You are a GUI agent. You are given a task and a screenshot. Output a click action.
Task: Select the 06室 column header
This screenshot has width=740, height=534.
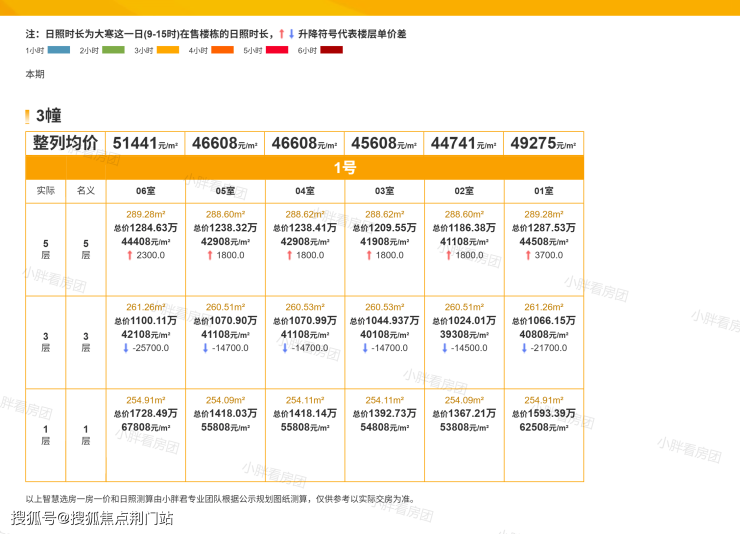[145, 190]
